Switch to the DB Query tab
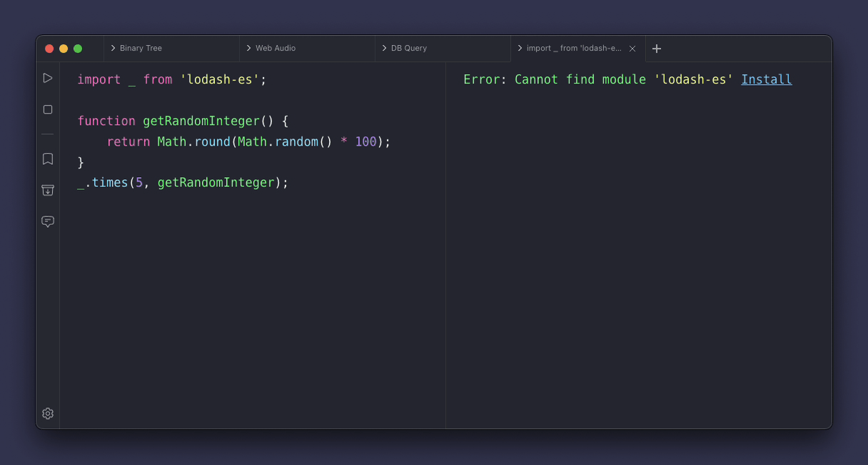 (409, 49)
